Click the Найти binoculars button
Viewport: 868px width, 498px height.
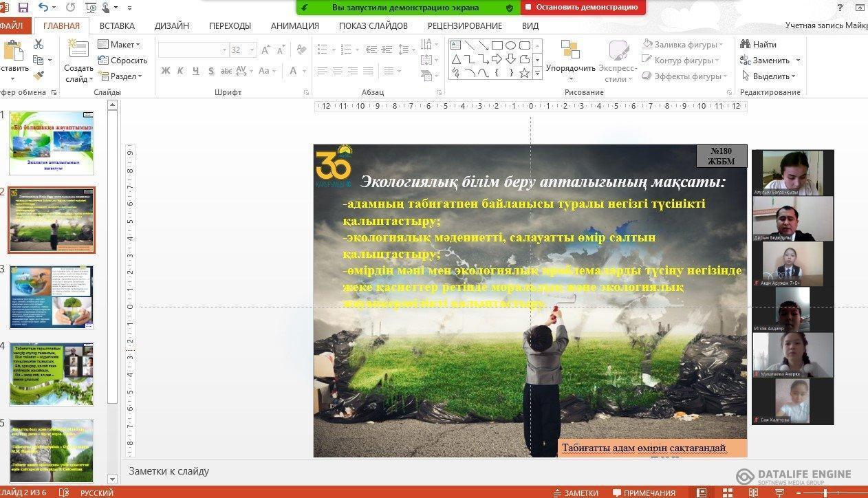759,44
